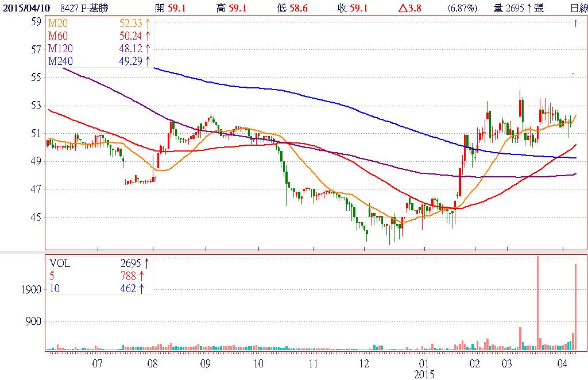Click the tallest volume bar in late March
This screenshot has width=588, height=380.
tap(537, 303)
